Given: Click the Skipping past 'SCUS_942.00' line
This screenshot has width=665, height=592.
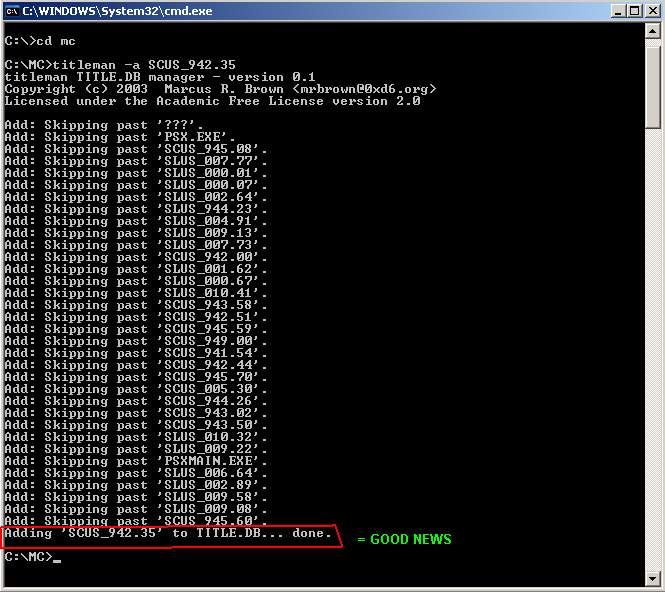Looking at the screenshot, I should point(136,257).
